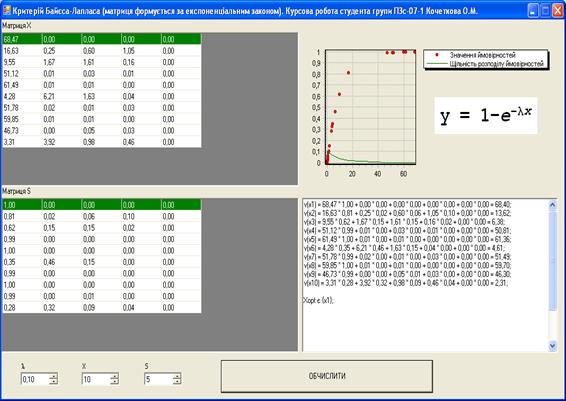Increase the X value with up arrow
This screenshot has height=401, width=566.
(114, 376)
